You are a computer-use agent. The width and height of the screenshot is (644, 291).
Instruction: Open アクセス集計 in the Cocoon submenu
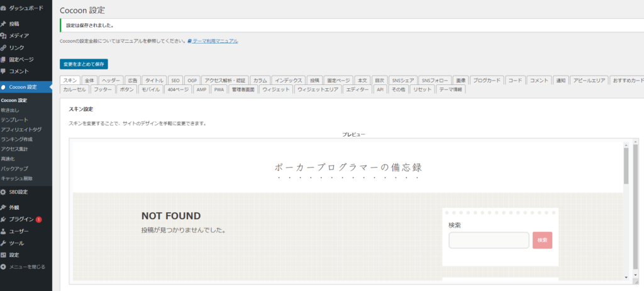point(14,149)
